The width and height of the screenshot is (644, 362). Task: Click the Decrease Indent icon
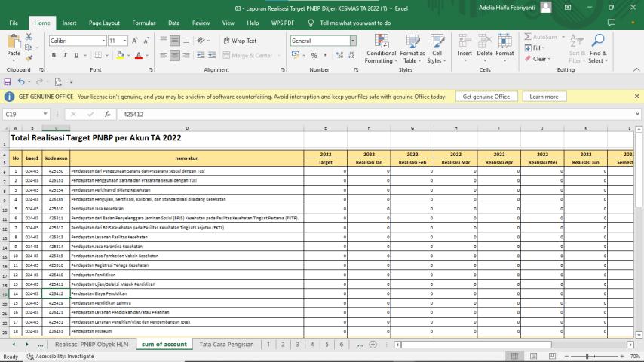coord(201,55)
